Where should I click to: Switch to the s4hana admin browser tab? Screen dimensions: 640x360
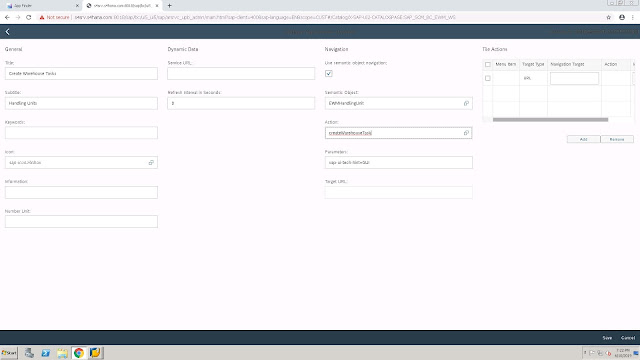click(x=122, y=6)
